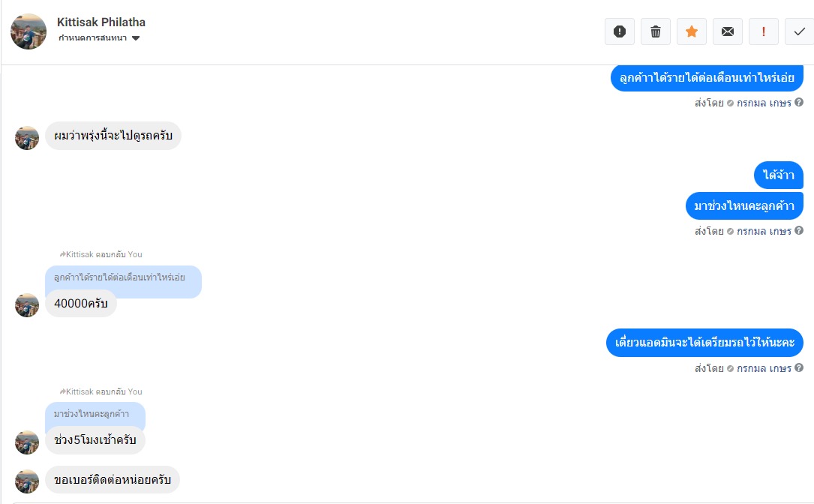Mark conversation unread with envelope icon
Viewport: 814px width, 504px height.
tap(728, 31)
